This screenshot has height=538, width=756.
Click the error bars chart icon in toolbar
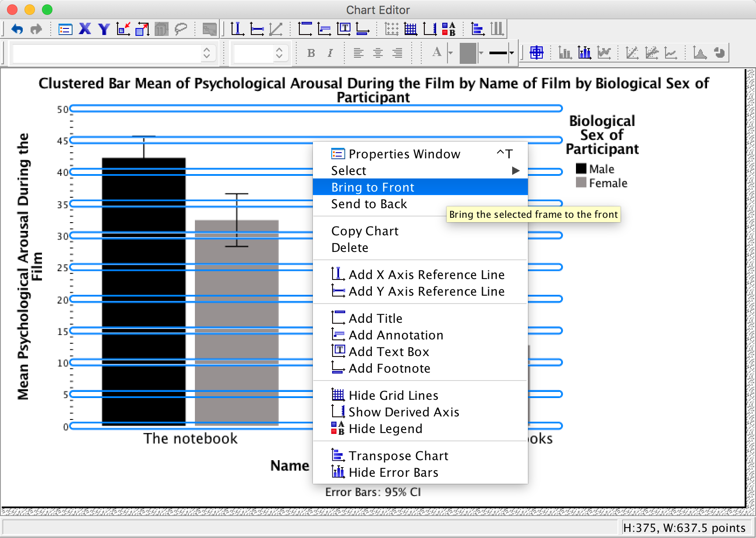[x=584, y=53]
